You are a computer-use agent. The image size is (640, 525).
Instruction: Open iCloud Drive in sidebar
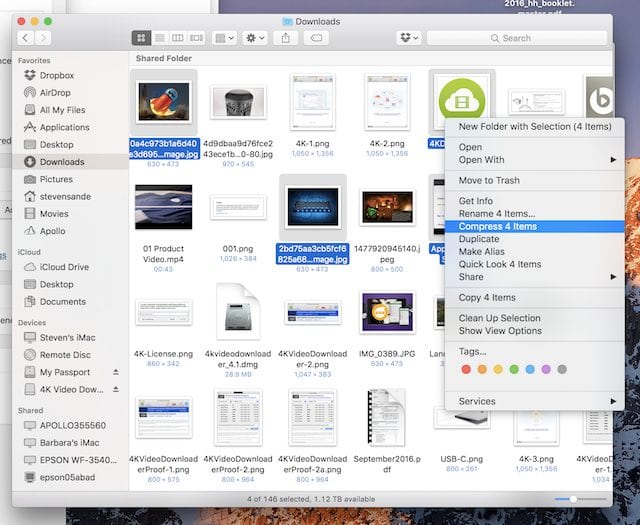click(64, 267)
